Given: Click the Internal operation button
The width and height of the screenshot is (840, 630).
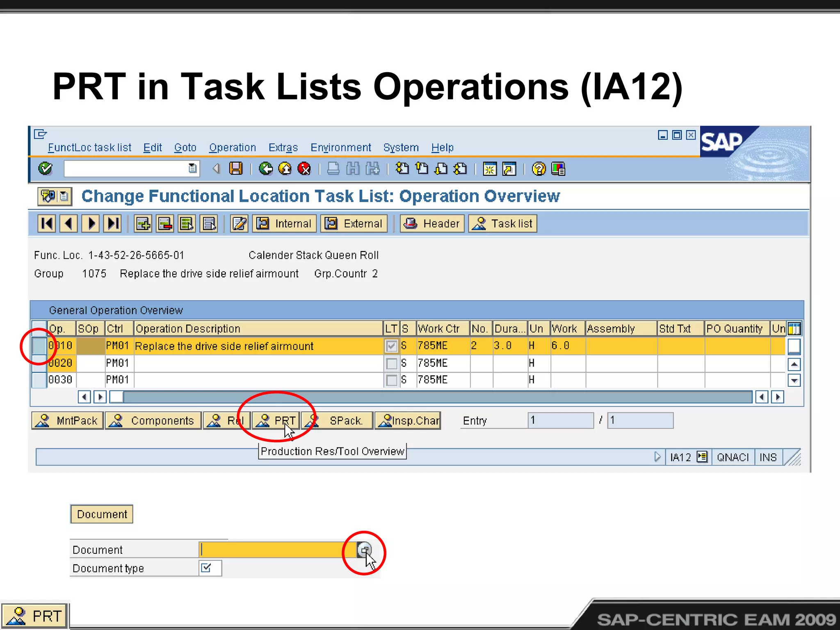Looking at the screenshot, I should (x=284, y=224).
